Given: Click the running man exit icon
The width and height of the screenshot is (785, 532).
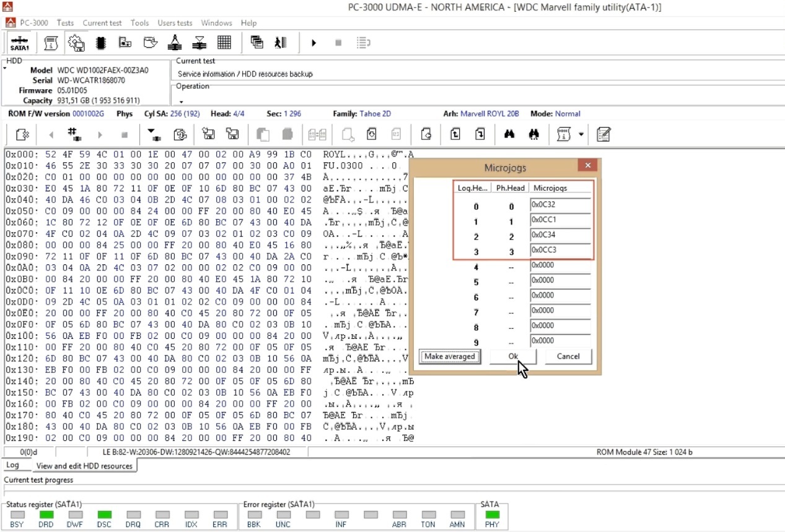Looking at the screenshot, I should [281, 43].
